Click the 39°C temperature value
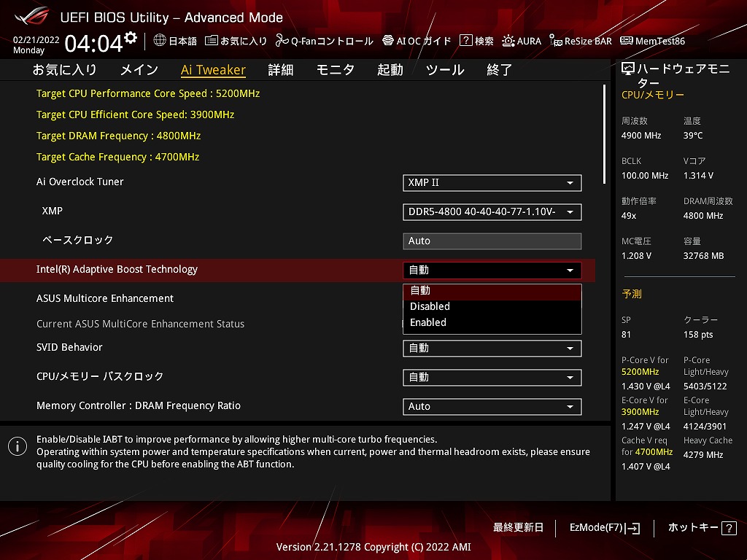747x560 pixels. 693,136
